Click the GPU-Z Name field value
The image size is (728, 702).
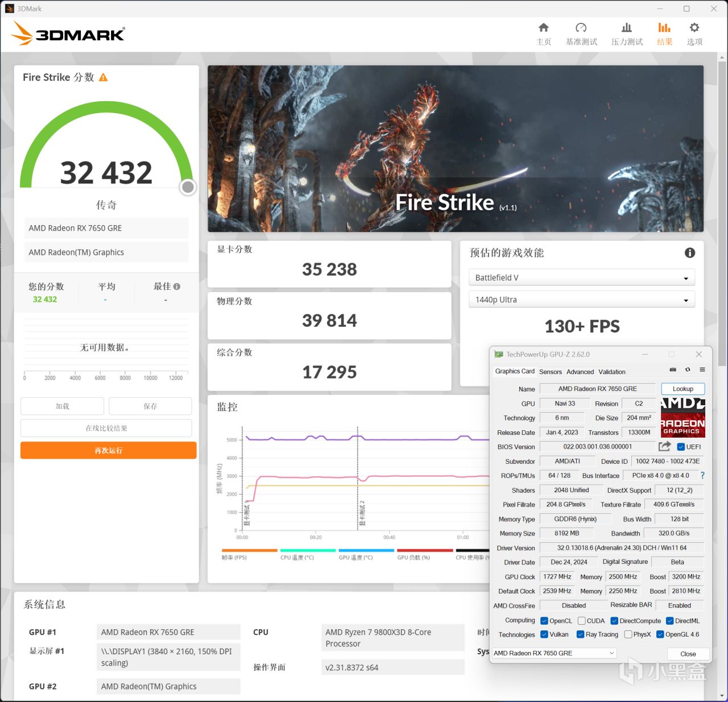tap(597, 389)
